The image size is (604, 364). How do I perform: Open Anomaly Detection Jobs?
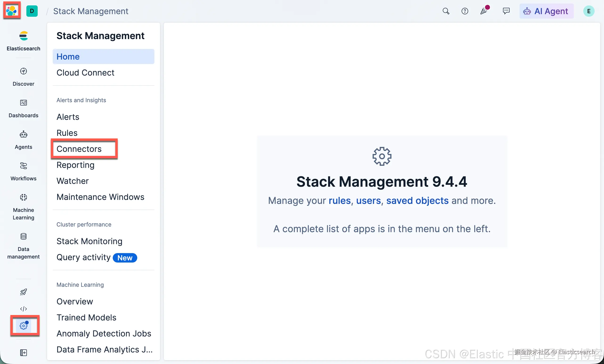pos(104,333)
